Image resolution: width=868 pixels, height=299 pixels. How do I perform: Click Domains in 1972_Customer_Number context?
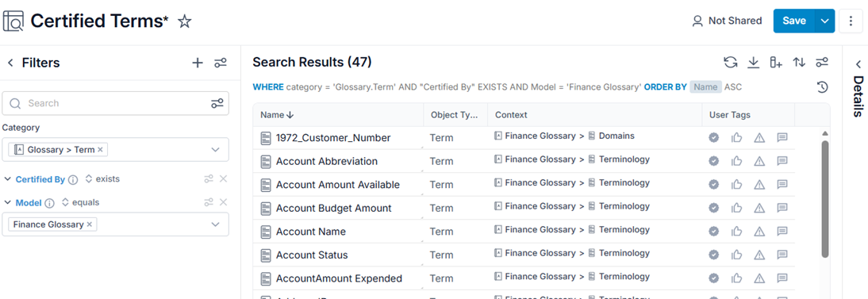pyautogui.click(x=616, y=136)
